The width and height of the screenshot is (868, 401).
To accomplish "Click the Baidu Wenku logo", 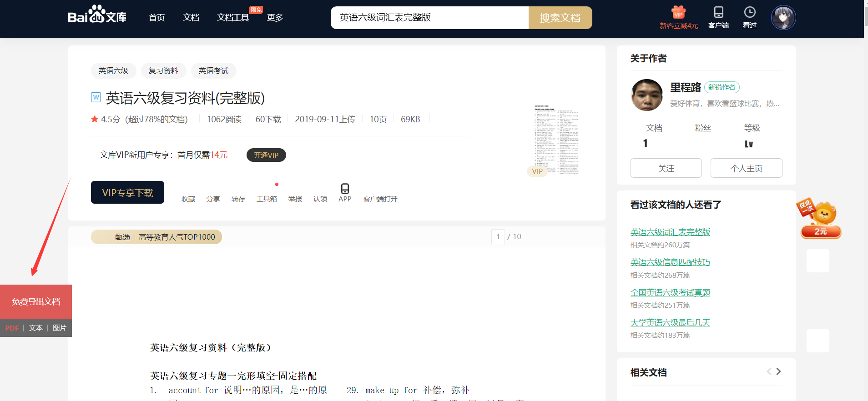I will tap(97, 15).
